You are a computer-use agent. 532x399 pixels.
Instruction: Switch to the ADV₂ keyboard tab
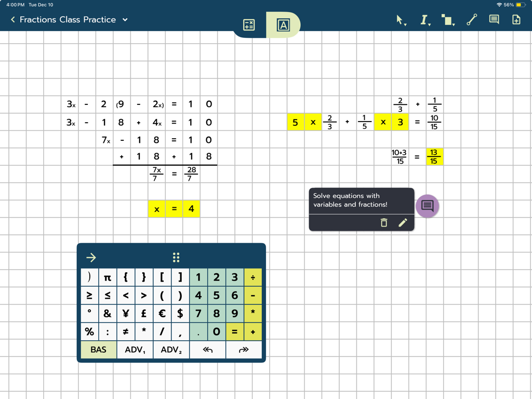tap(171, 350)
